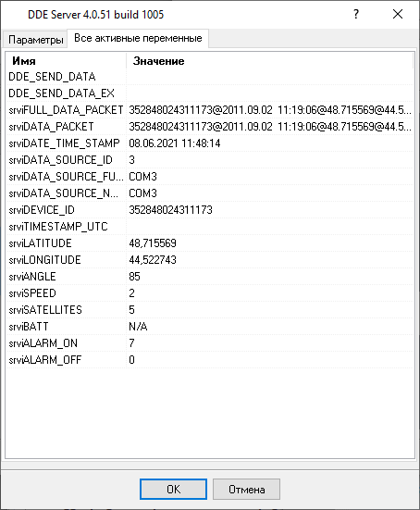Click the Отмена button
Viewport: 420px width, 510px height.
246,489
